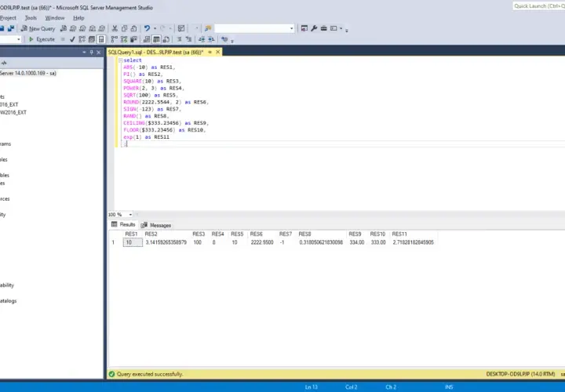The height and width of the screenshot is (392, 565).
Task: Click the Analysis Services DMX Query icon
Action: click(x=82, y=28)
